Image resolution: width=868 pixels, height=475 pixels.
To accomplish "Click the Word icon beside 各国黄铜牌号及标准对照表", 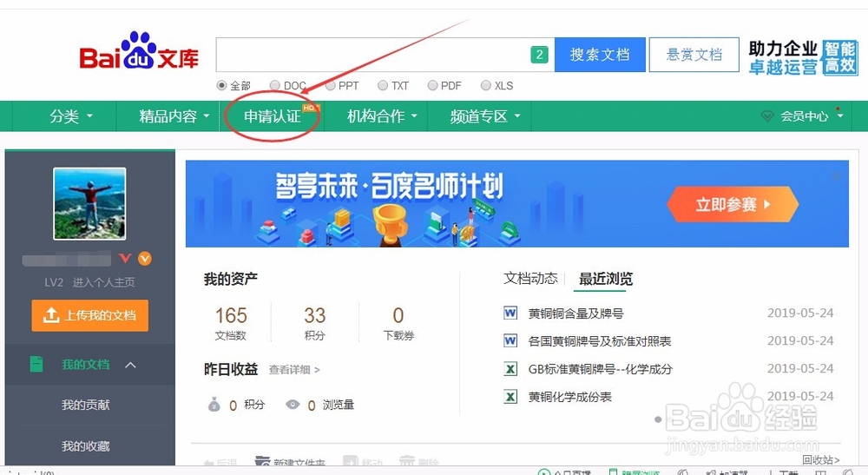I will 510,340.
